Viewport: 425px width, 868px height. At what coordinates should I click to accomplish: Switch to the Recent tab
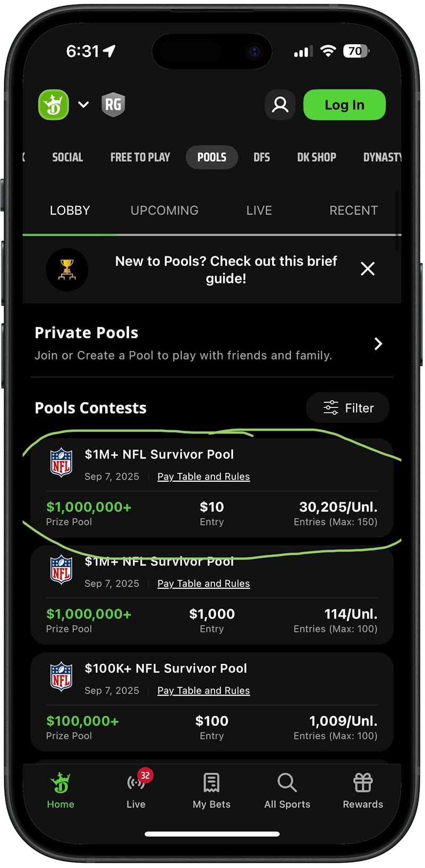pos(353,211)
